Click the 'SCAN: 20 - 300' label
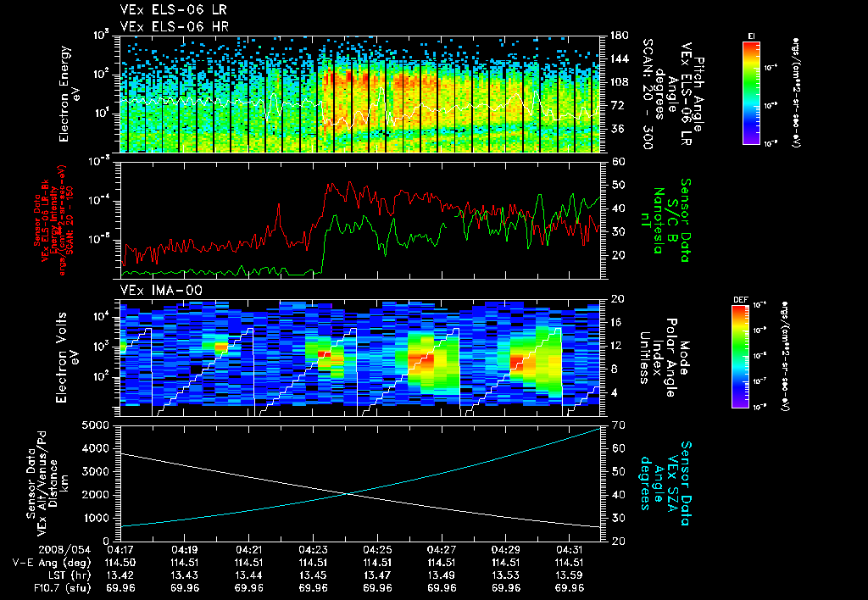The image size is (868, 600). [648, 93]
